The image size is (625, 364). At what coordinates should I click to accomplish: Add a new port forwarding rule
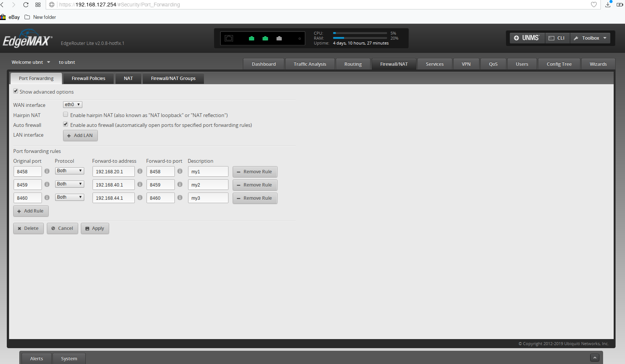31,211
